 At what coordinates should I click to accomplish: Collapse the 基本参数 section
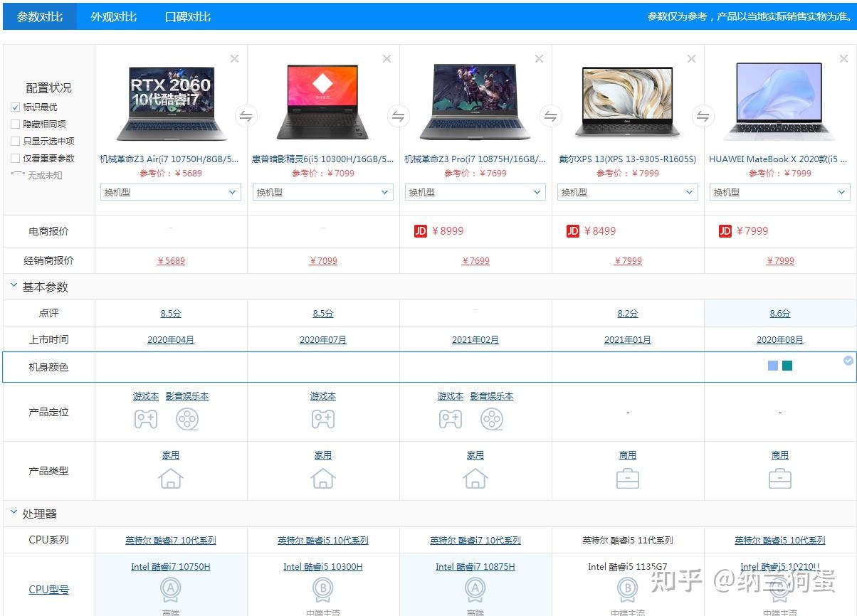pyautogui.click(x=14, y=287)
